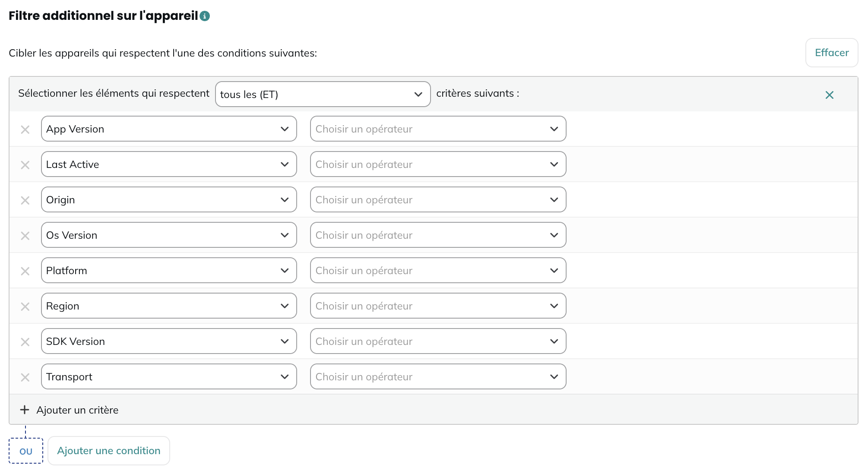Screen dimensions: 868x474
Task: Choose an operator for SDK Version
Action: click(438, 341)
